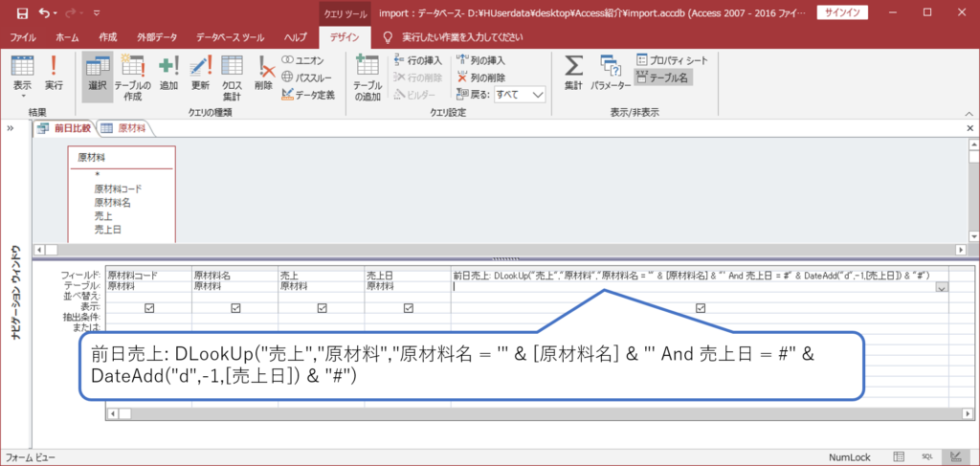Click 列の削除 delete columns

(480, 78)
